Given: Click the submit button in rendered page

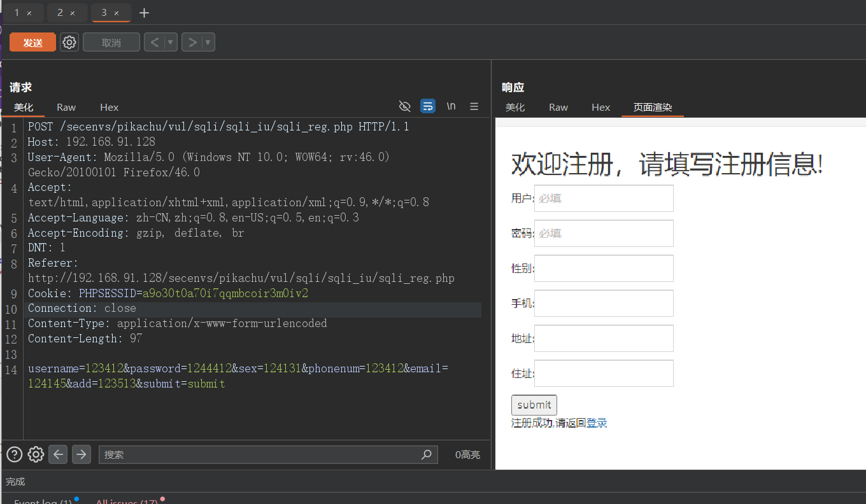Looking at the screenshot, I should 534,405.
